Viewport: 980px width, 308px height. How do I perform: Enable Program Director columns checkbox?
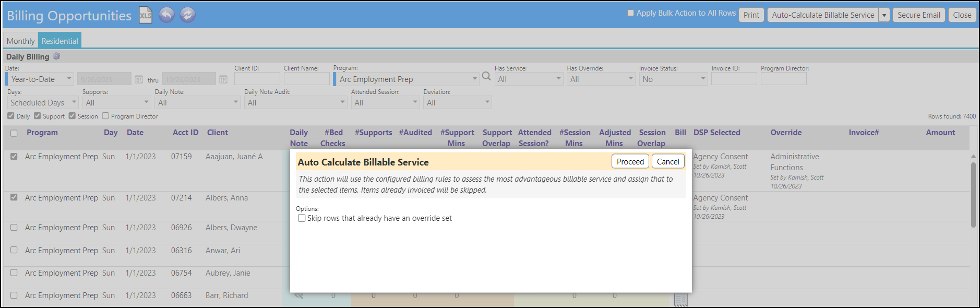click(105, 116)
